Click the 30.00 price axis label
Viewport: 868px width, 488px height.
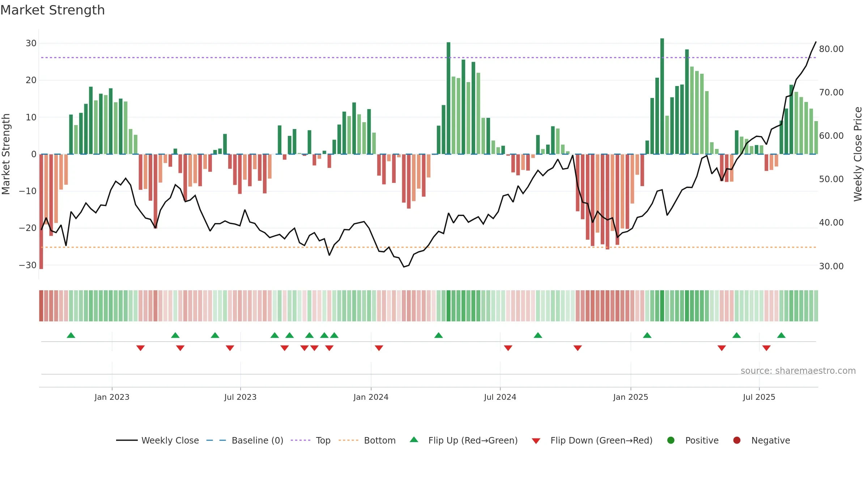click(x=831, y=266)
